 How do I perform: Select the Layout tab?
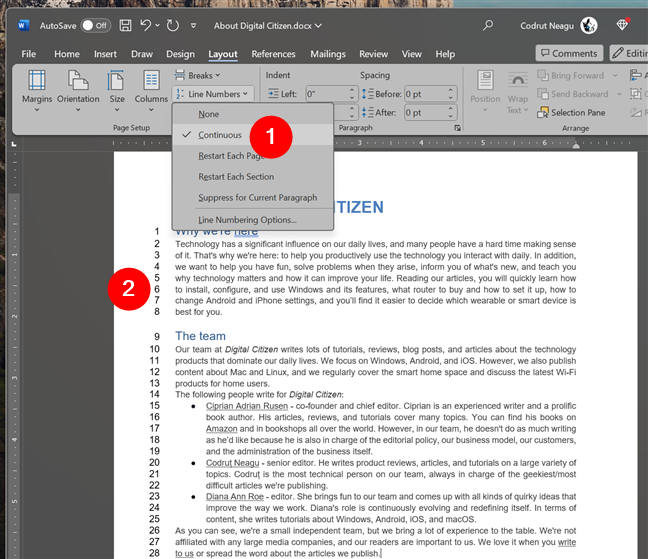(x=223, y=54)
